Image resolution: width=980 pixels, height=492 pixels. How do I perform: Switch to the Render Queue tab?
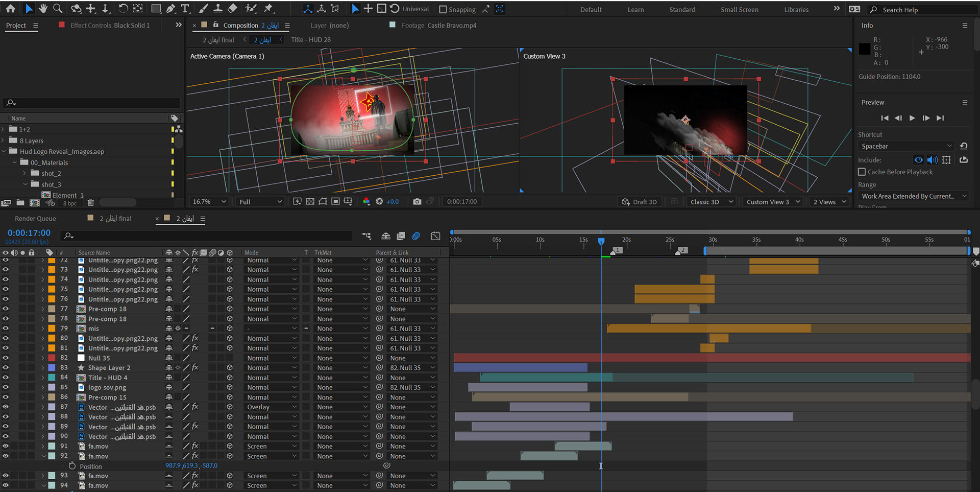35,219
